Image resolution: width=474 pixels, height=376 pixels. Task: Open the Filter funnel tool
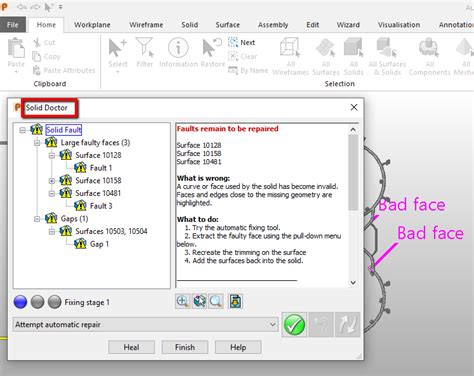coord(145,48)
